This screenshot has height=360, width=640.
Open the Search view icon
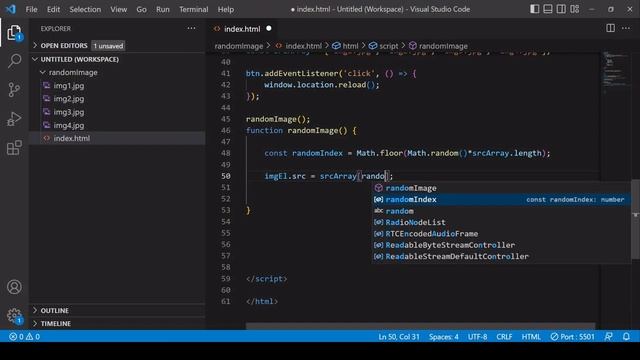(x=14, y=61)
